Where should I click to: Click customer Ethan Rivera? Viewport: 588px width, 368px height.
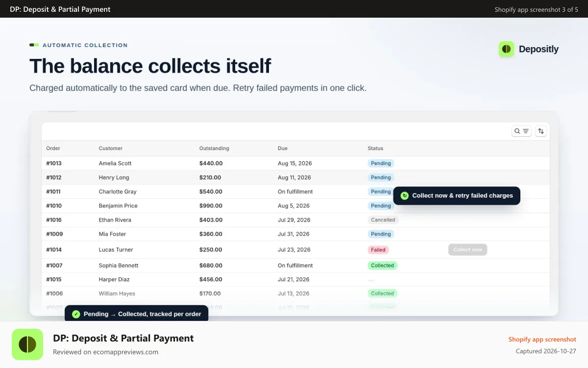pyautogui.click(x=115, y=220)
